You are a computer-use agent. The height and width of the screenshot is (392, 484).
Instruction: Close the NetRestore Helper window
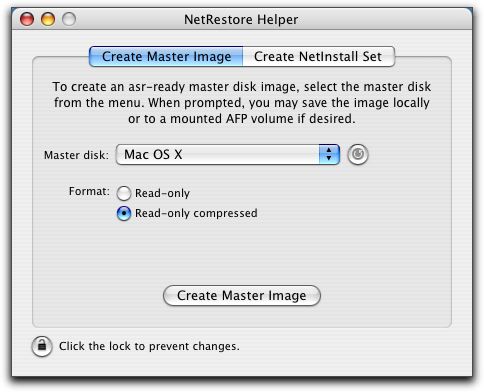(27, 19)
